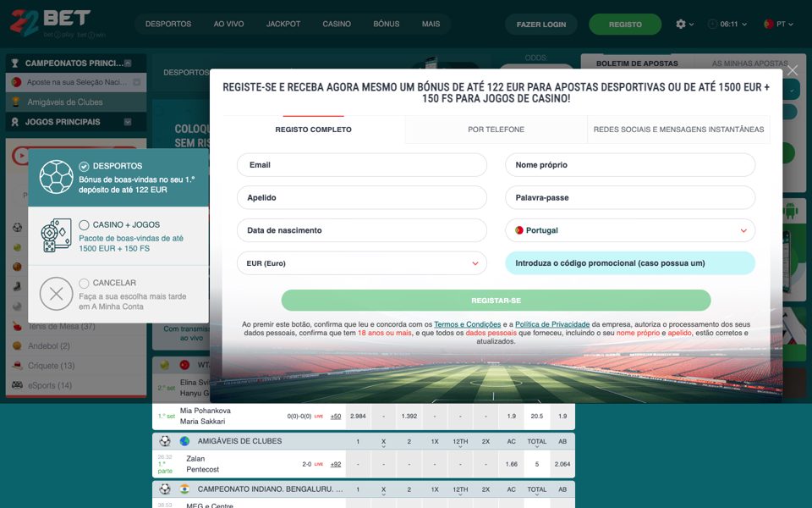Image resolution: width=812 pixels, height=508 pixels.
Task: Focus the Nome próprio input field
Action: [629, 165]
